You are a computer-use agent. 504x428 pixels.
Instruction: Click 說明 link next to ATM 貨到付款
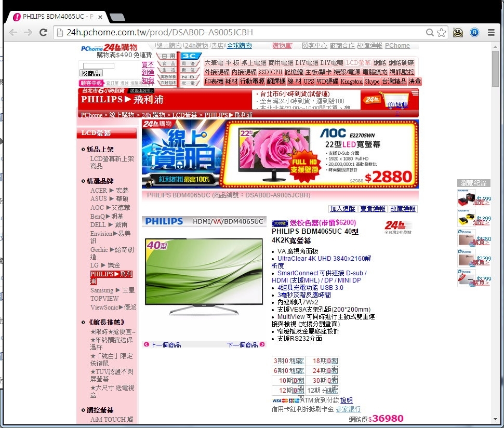pyautogui.click(x=347, y=400)
